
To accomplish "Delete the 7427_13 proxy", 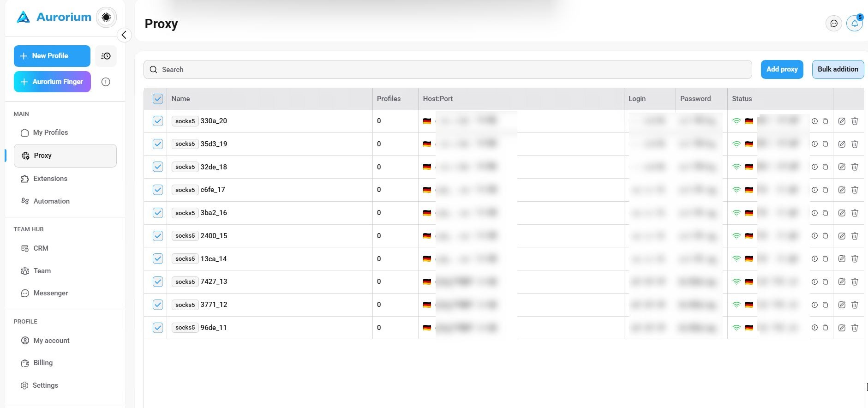I will click(855, 282).
